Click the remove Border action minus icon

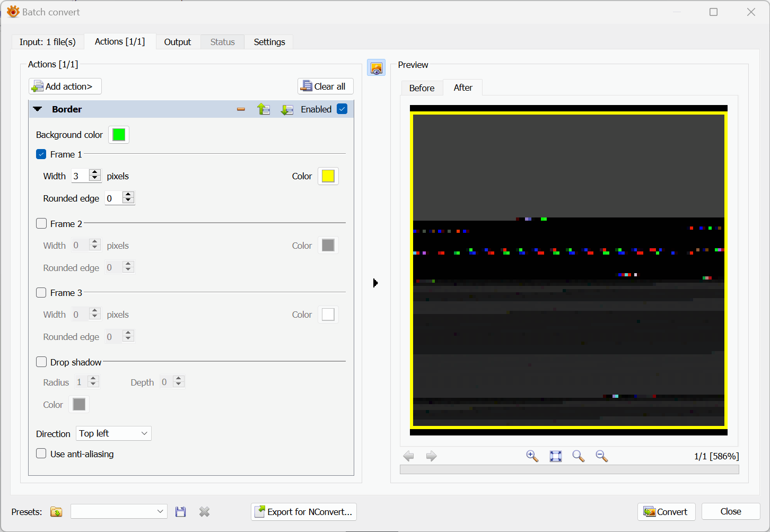[x=241, y=109]
